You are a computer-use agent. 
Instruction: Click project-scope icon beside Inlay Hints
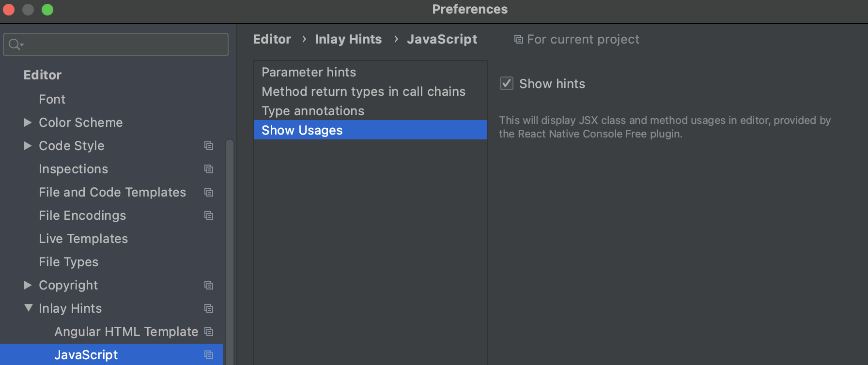[209, 308]
